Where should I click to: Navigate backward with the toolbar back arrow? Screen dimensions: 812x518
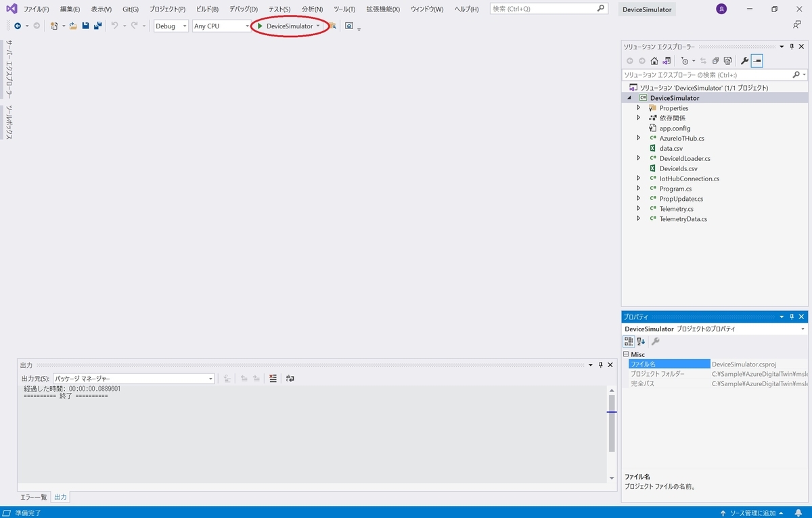click(18, 26)
